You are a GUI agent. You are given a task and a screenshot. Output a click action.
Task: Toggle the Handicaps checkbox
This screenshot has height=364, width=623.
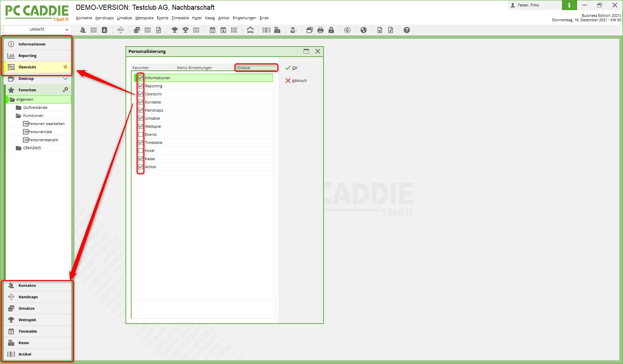(x=141, y=110)
